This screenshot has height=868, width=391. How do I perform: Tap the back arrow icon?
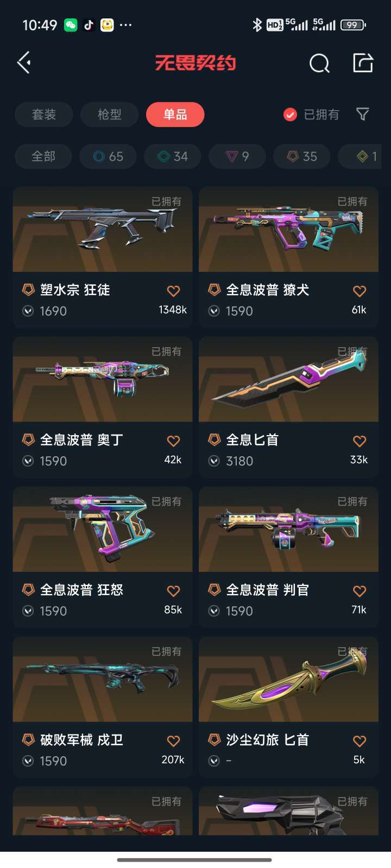[x=24, y=63]
